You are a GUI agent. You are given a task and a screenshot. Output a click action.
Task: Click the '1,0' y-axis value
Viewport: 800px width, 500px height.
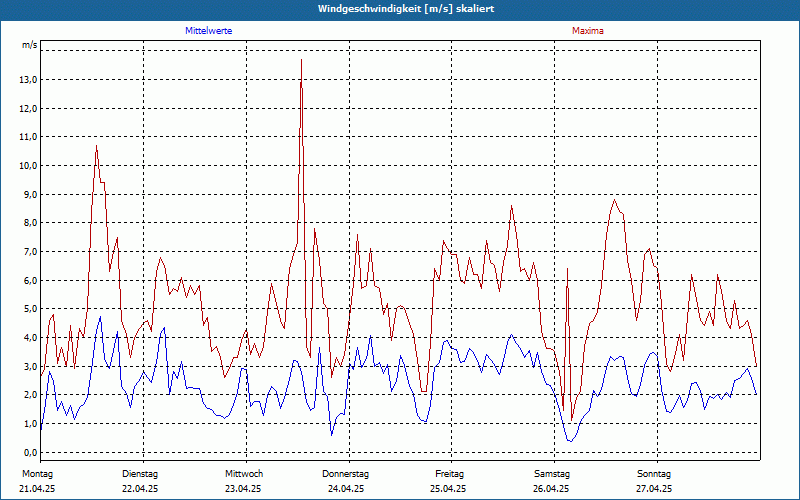pos(31,423)
